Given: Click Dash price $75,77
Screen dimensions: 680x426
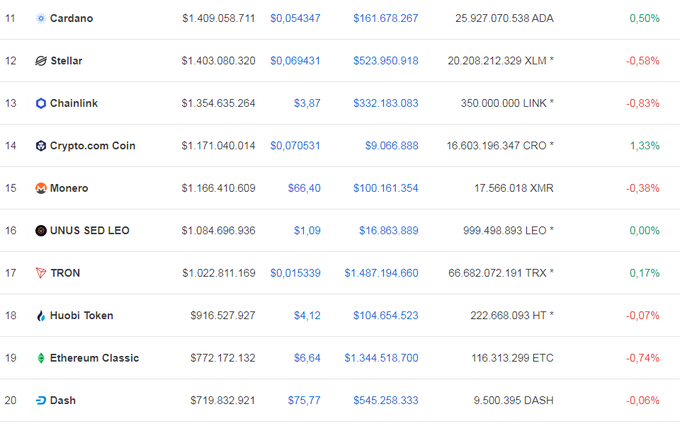Looking at the screenshot, I should 304,400.
